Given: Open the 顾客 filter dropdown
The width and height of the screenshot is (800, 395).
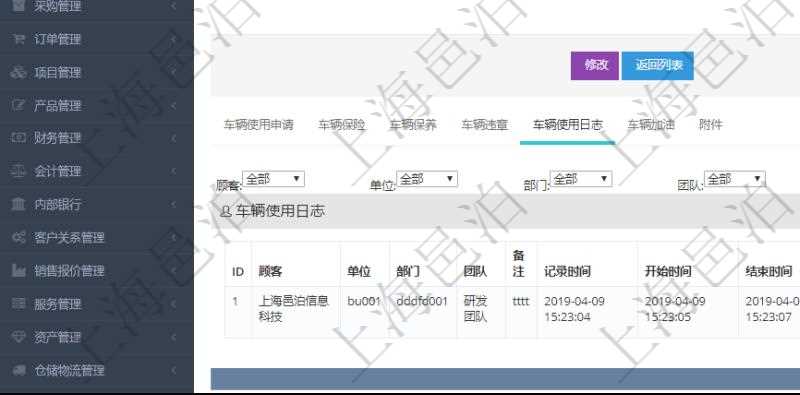Looking at the screenshot, I should (273, 179).
